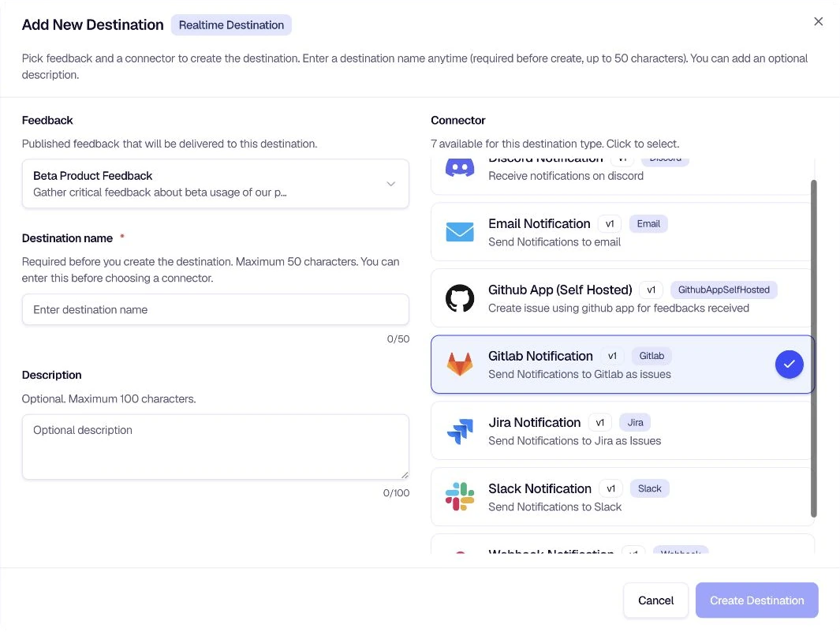The image size is (840, 632).
Task: Click the Jira tag badge
Action: click(x=635, y=422)
